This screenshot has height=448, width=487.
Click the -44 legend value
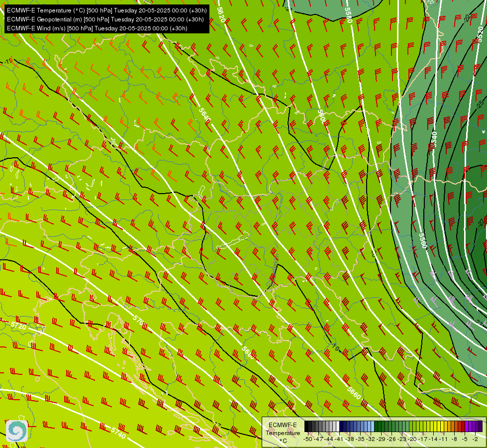(329, 439)
